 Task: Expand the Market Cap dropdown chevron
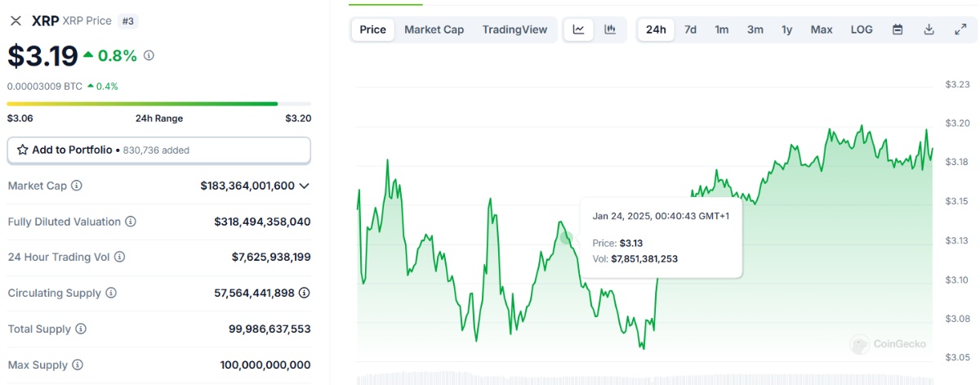coord(305,186)
